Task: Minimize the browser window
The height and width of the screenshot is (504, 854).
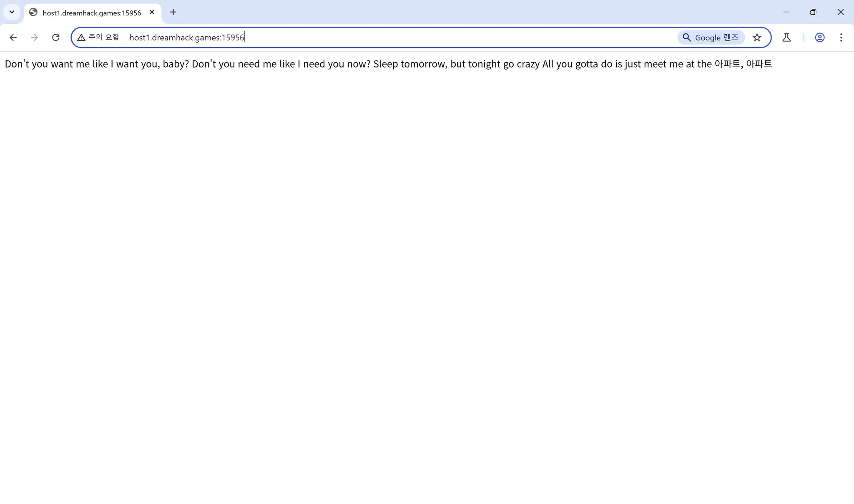Action: (786, 12)
